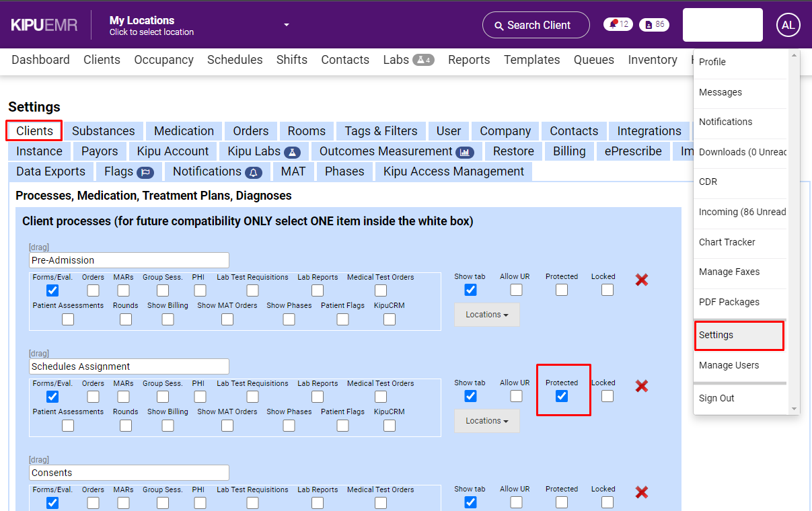812x511 pixels.
Task: Expand Locations dropdown for Schedules Assignment
Action: click(x=487, y=421)
